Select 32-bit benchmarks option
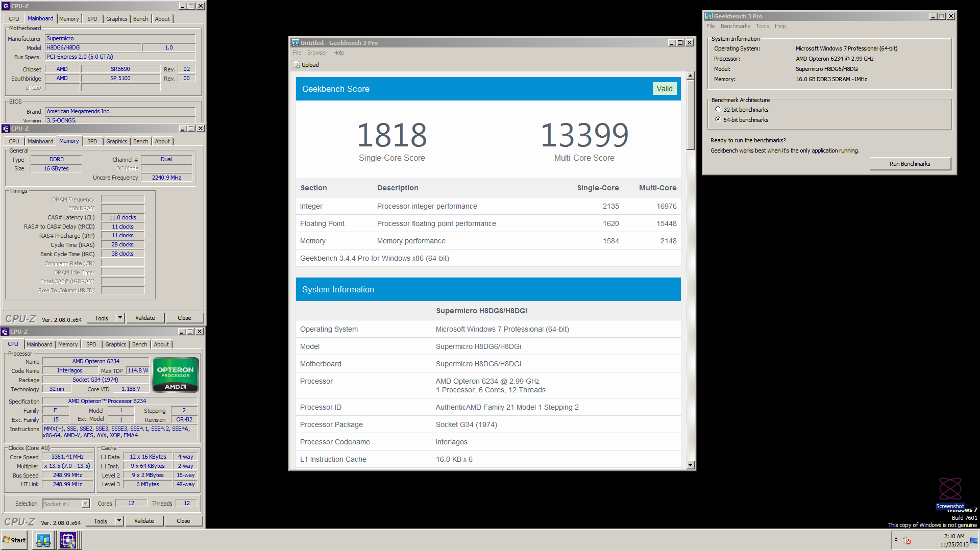This screenshot has width=980, height=551. pyautogui.click(x=718, y=110)
